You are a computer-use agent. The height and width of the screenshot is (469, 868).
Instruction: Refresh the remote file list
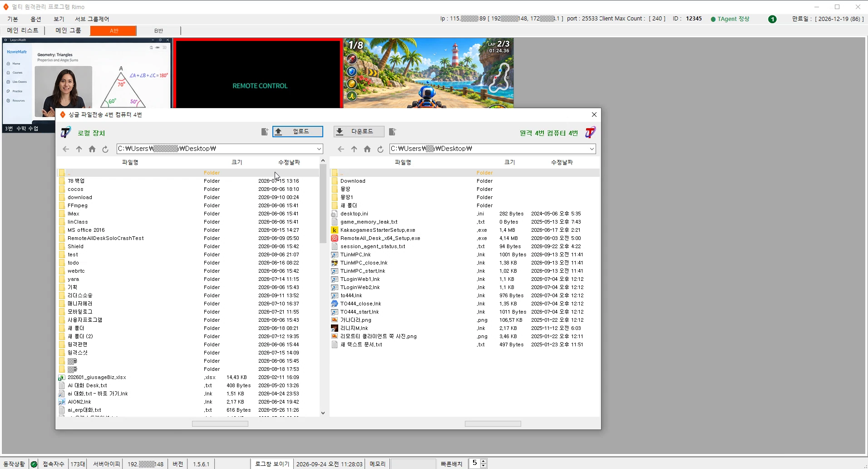380,149
